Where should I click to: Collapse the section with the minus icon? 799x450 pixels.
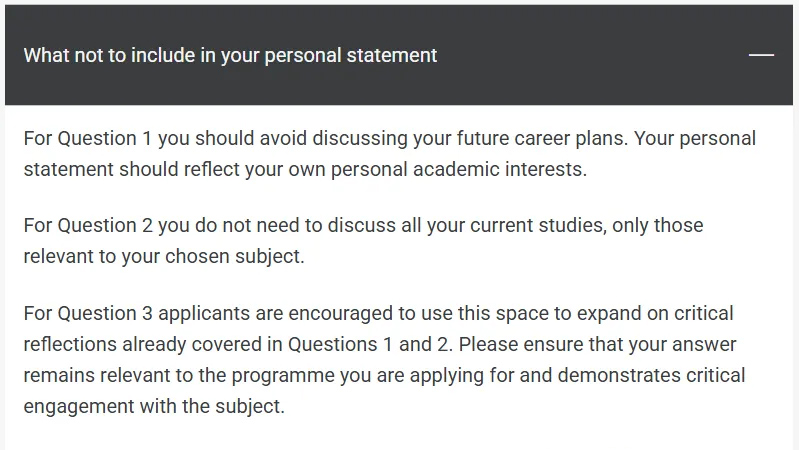pos(761,55)
